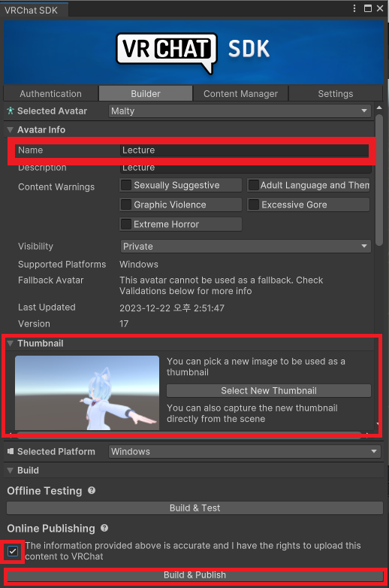The width and height of the screenshot is (389, 588).
Task: Collapse the Thumbnail section
Action: pos(10,343)
